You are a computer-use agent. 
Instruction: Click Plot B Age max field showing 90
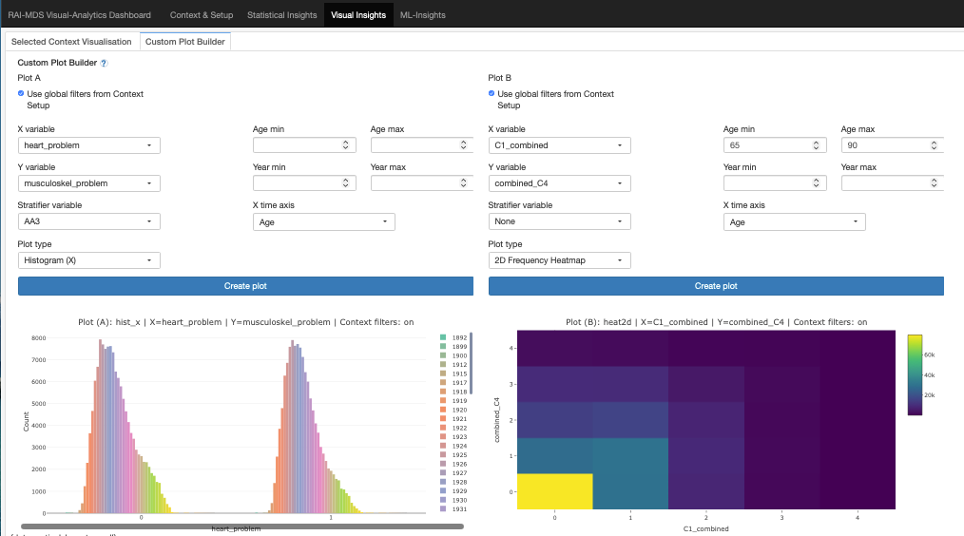coord(892,146)
